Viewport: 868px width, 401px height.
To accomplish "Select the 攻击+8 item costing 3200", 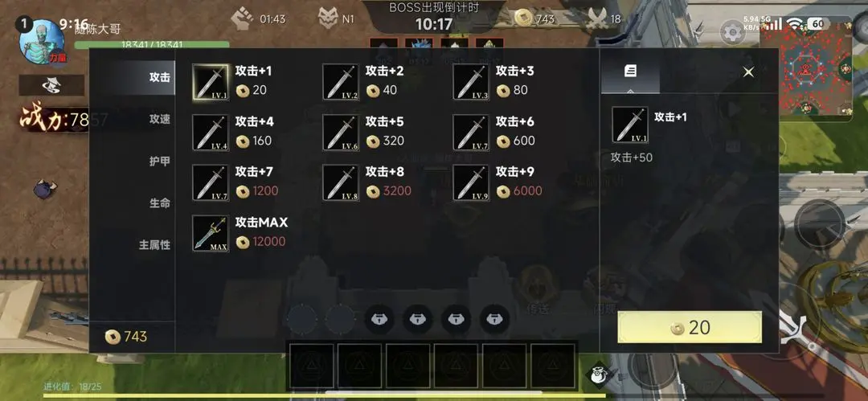I will point(367,182).
